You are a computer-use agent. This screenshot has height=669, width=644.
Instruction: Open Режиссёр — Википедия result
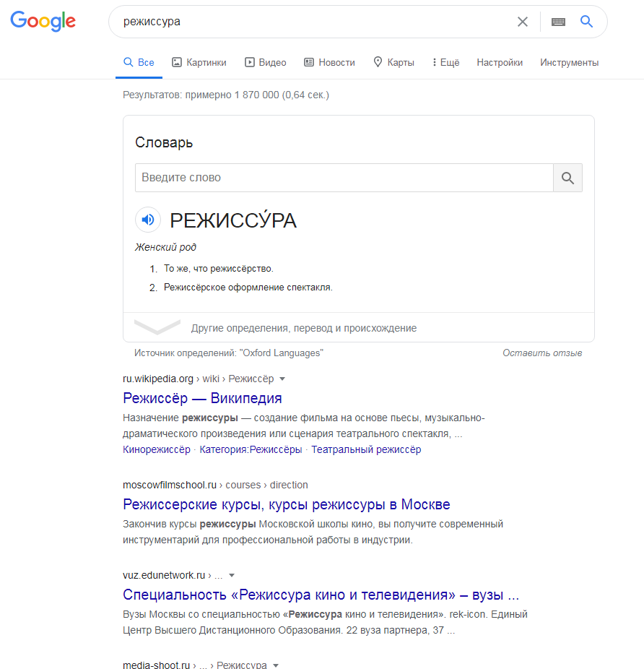202,398
